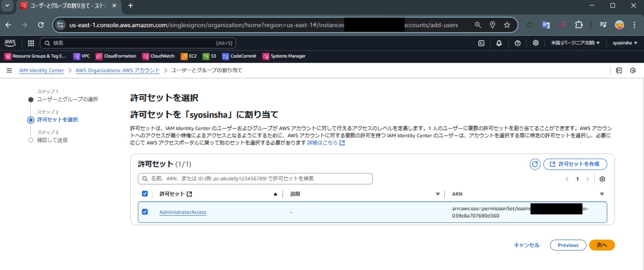Click 許可セットを作成 button

tap(575, 164)
